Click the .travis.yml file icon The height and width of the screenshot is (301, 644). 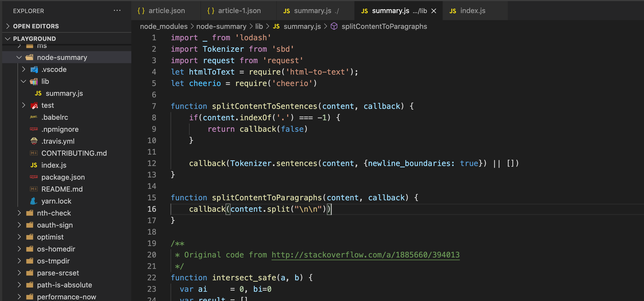pyautogui.click(x=34, y=141)
